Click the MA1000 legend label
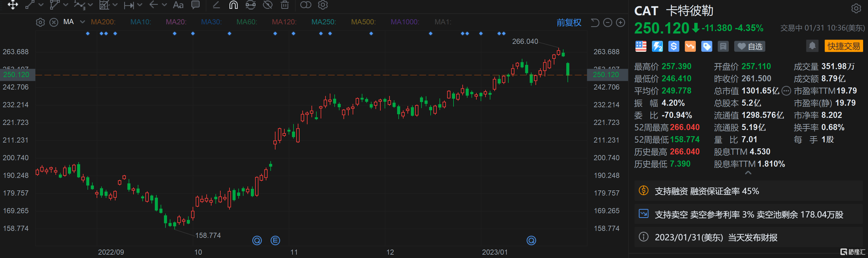The width and height of the screenshot is (868, 258). (405, 22)
